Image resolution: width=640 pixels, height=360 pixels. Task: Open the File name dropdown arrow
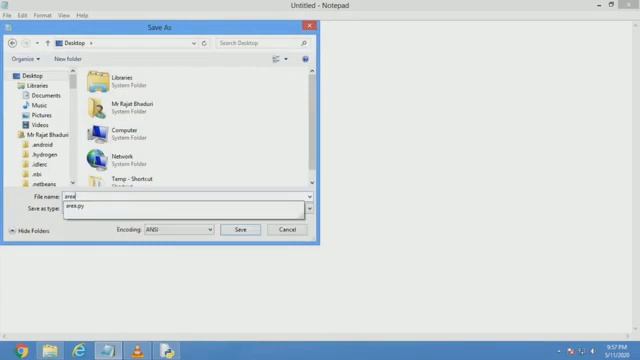(309, 197)
